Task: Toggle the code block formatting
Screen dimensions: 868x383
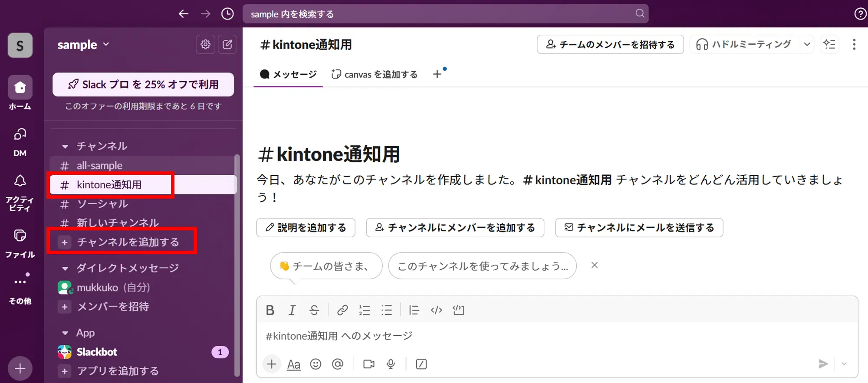Action: (x=458, y=310)
